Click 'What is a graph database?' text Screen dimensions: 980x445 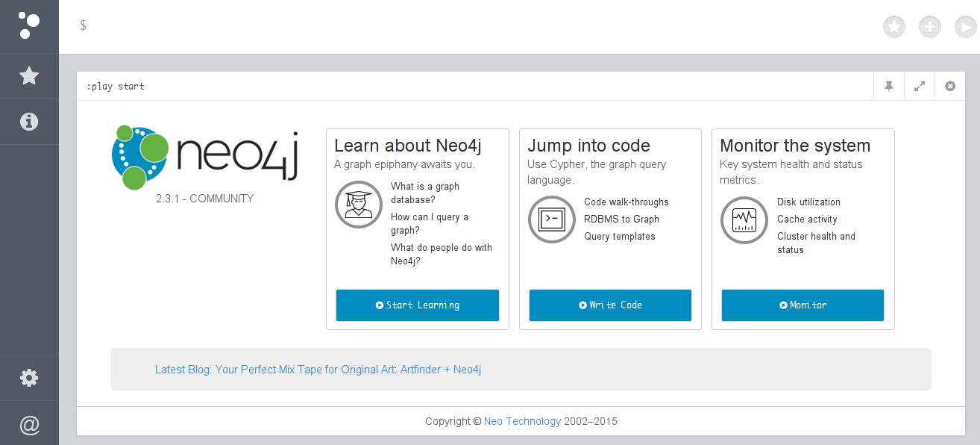425,193
